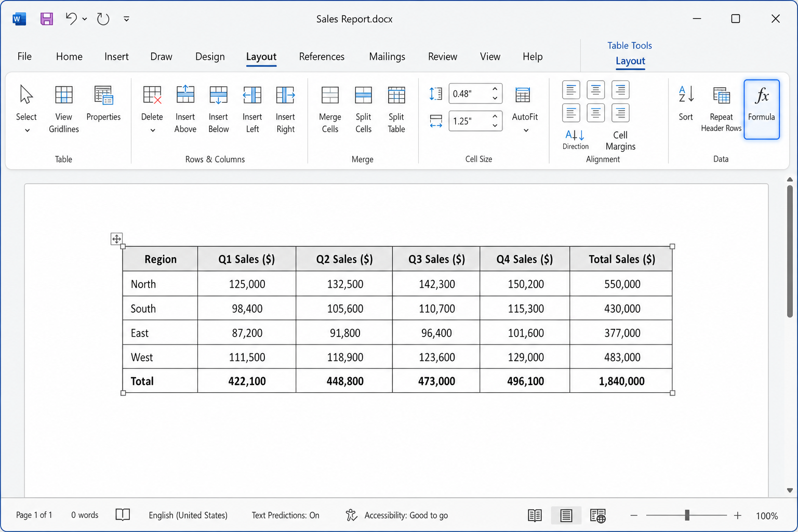
Task: Click the Total Sales ($) header cell
Action: click(621, 259)
